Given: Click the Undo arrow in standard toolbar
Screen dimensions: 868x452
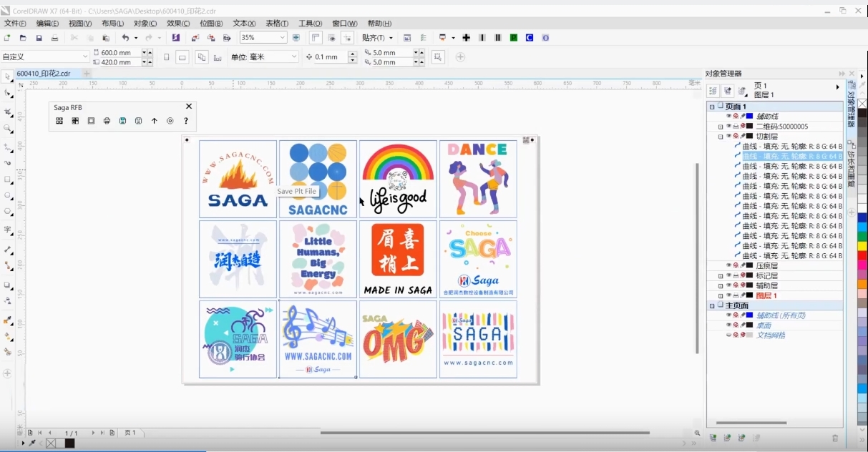Looking at the screenshot, I should [126, 38].
